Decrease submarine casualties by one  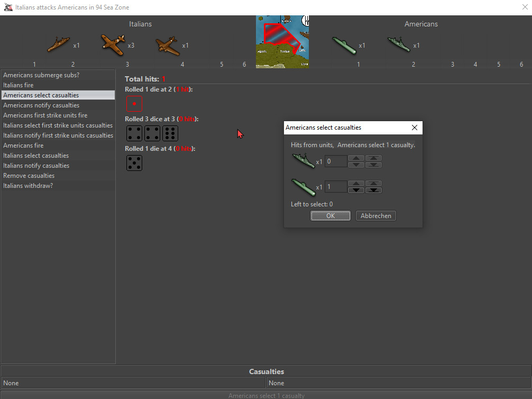[x=356, y=190]
